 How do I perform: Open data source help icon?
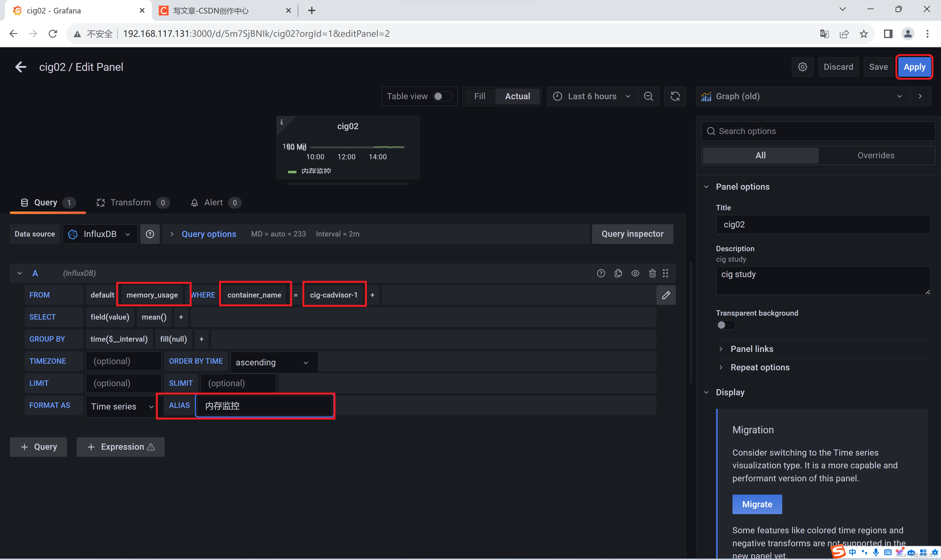(150, 234)
